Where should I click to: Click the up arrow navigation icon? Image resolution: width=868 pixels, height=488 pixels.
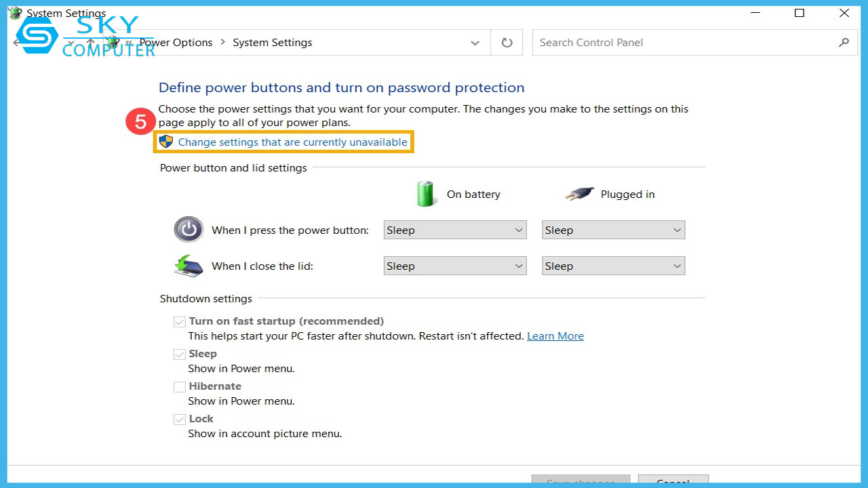[x=90, y=43]
